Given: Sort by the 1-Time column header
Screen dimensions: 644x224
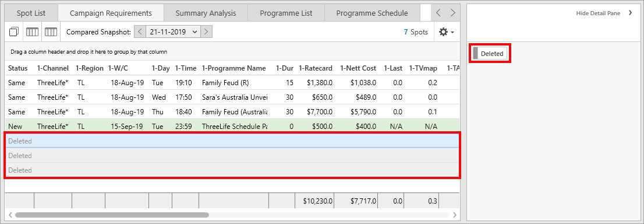Looking at the screenshot, I should pyautogui.click(x=186, y=68).
